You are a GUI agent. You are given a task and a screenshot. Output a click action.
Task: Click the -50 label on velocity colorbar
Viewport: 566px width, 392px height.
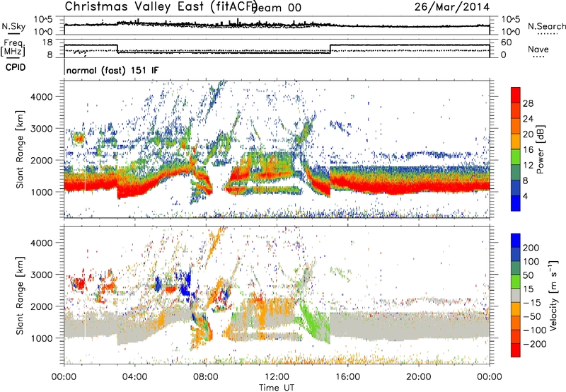(532, 316)
